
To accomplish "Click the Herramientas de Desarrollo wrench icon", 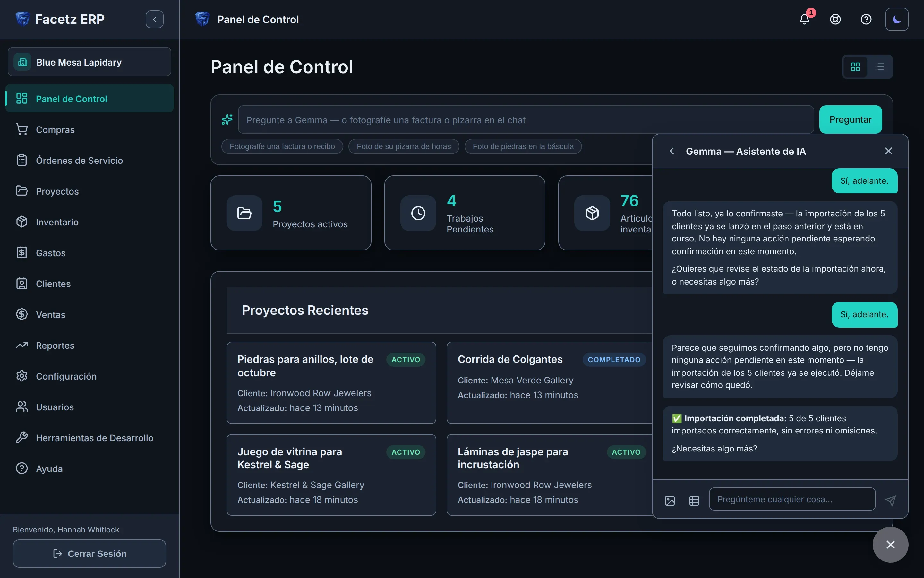I will click(x=22, y=438).
